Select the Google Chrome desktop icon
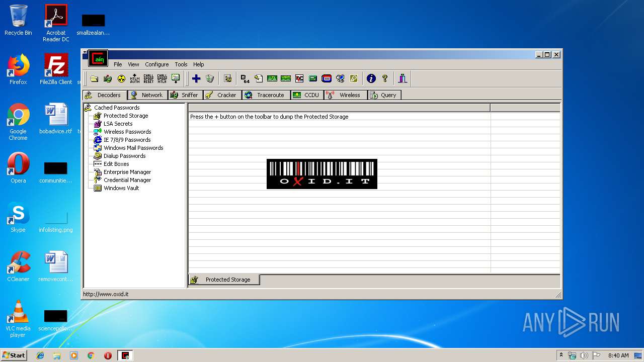Viewport: 644px width, 362px height. click(x=18, y=122)
